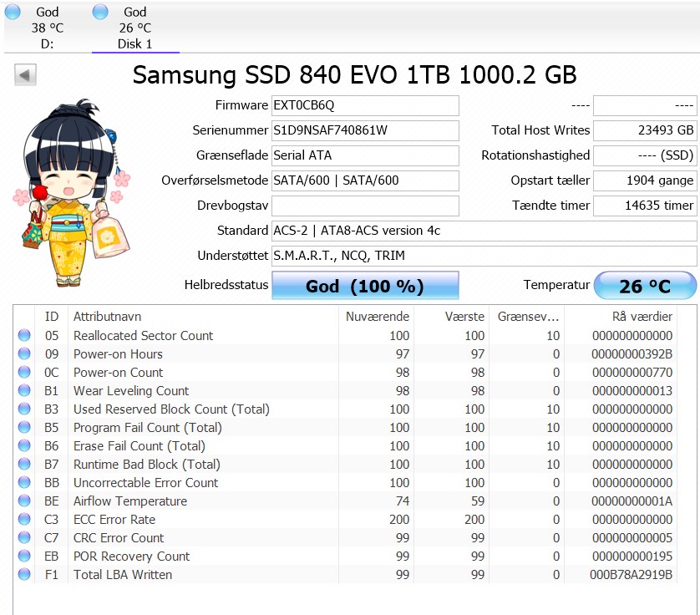The image size is (700, 615).
Task: Click the Nuværende column header
Action: coord(377,317)
